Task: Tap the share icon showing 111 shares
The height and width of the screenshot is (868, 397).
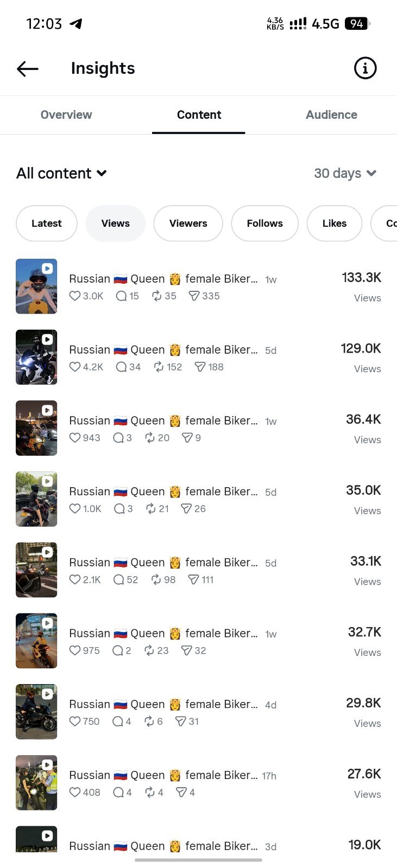Action: click(x=193, y=580)
